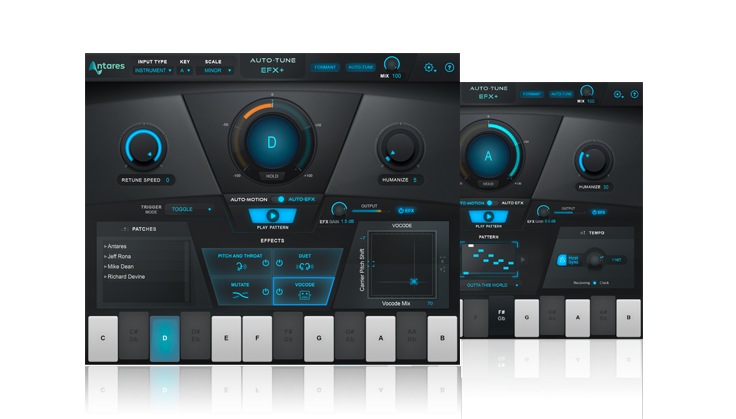The image size is (736, 419).
Task: Toggle the Auto-Tune button in front window
Action: click(x=360, y=68)
